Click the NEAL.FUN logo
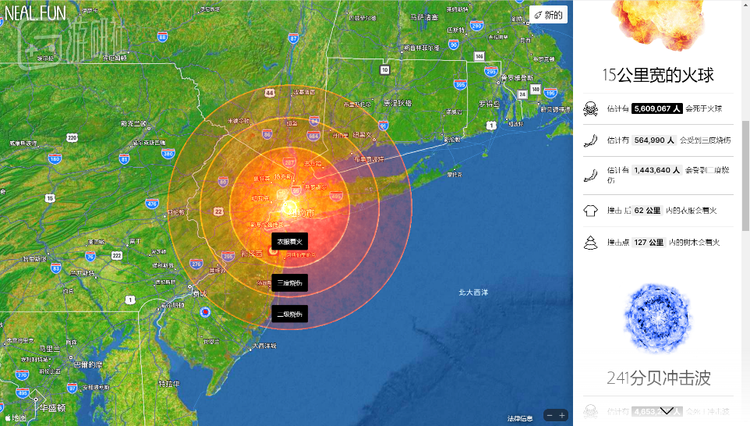Viewport: 750px width, 426px height. 35,13
